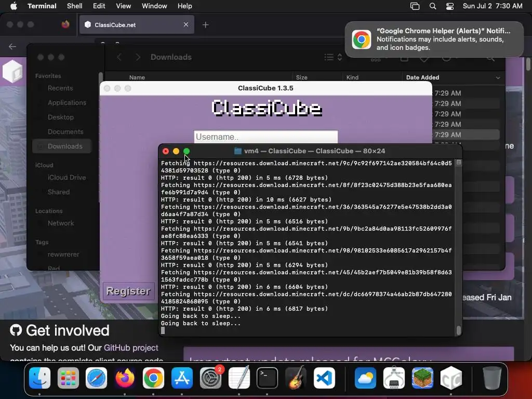Open the GitHub project link
532x399 pixels.
pyautogui.click(x=131, y=348)
